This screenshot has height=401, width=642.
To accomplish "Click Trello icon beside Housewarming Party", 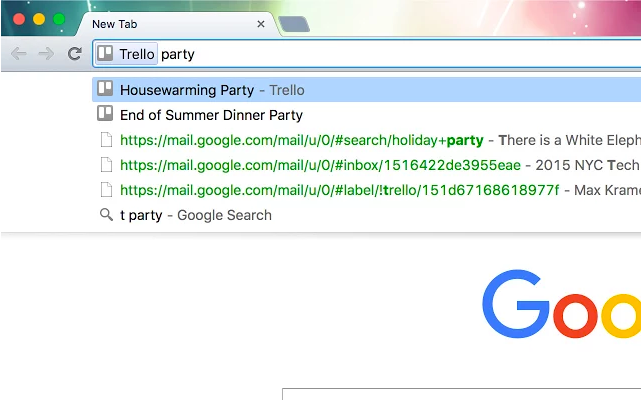I will (x=105, y=89).
